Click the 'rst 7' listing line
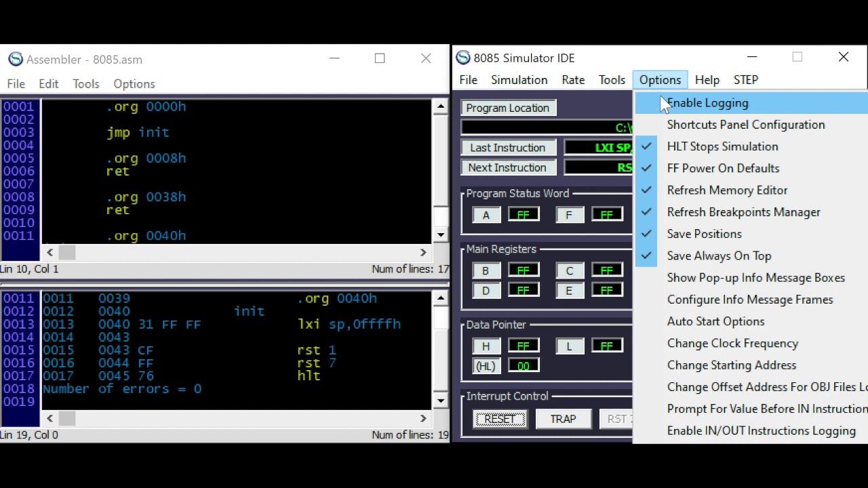 tap(317, 363)
